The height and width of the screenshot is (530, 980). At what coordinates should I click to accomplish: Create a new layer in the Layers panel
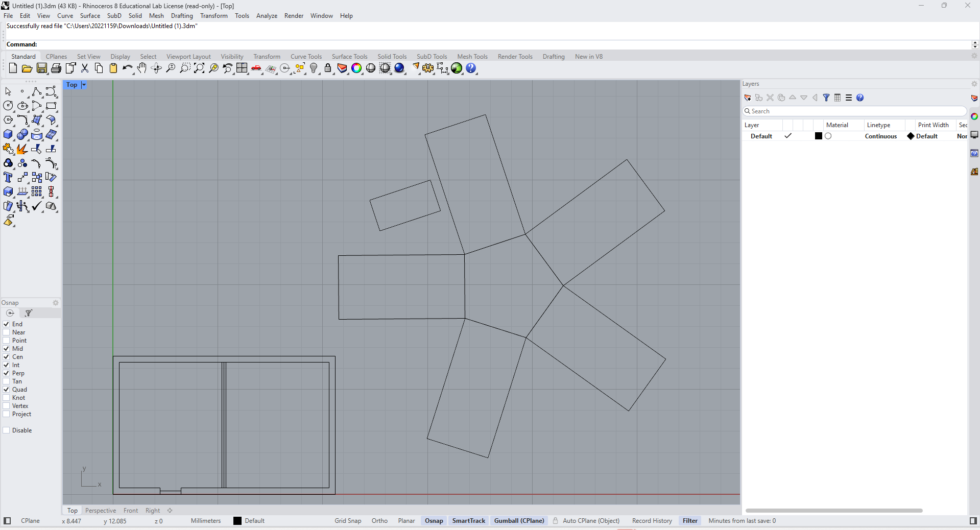pyautogui.click(x=748, y=98)
